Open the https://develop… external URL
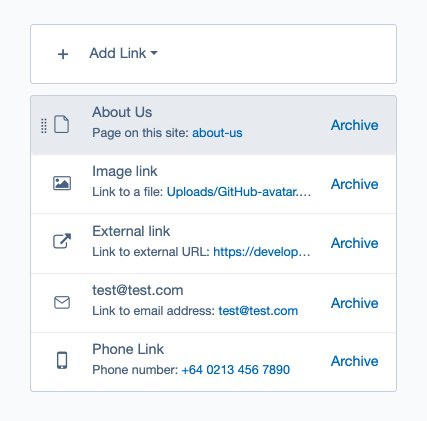The width and height of the screenshot is (427, 421). point(262,252)
